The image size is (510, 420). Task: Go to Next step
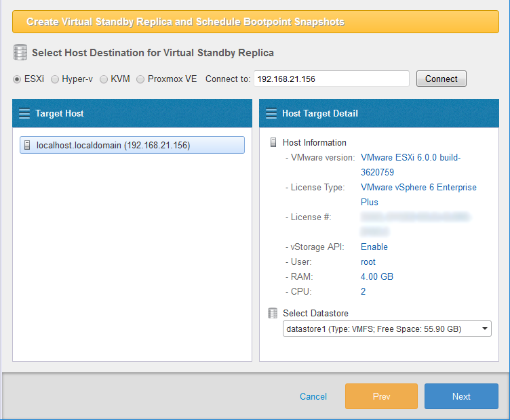pyautogui.click(x=461, y=396)
